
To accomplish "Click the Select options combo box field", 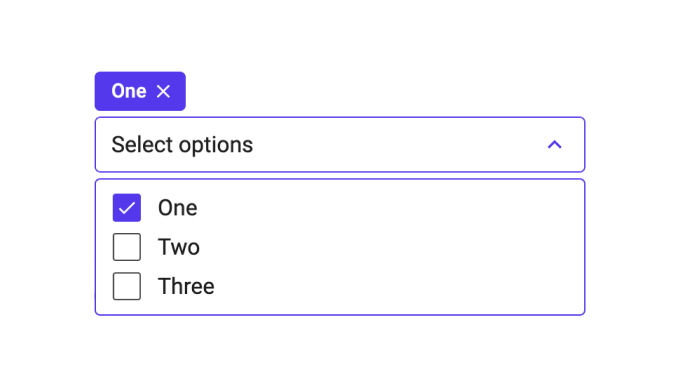I will tap(340, 144).
